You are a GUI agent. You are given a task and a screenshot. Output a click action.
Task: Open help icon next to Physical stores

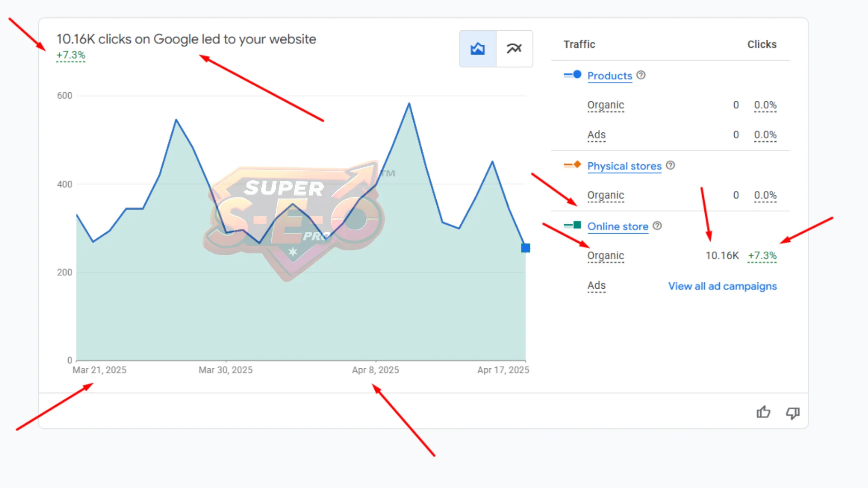(670, 165)
